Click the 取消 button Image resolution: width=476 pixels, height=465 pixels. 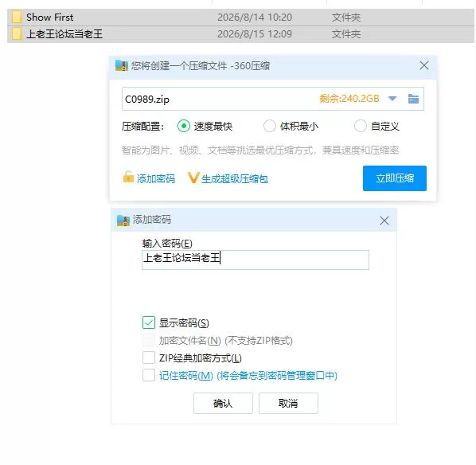[x=288, y=404]
